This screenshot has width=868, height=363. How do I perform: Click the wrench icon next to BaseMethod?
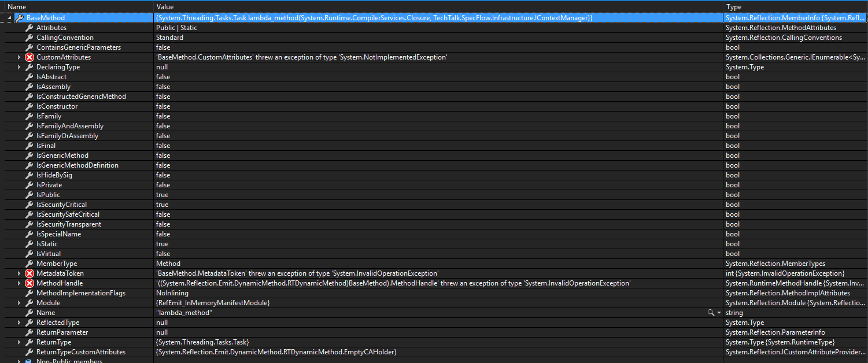[x=19, y=18]
